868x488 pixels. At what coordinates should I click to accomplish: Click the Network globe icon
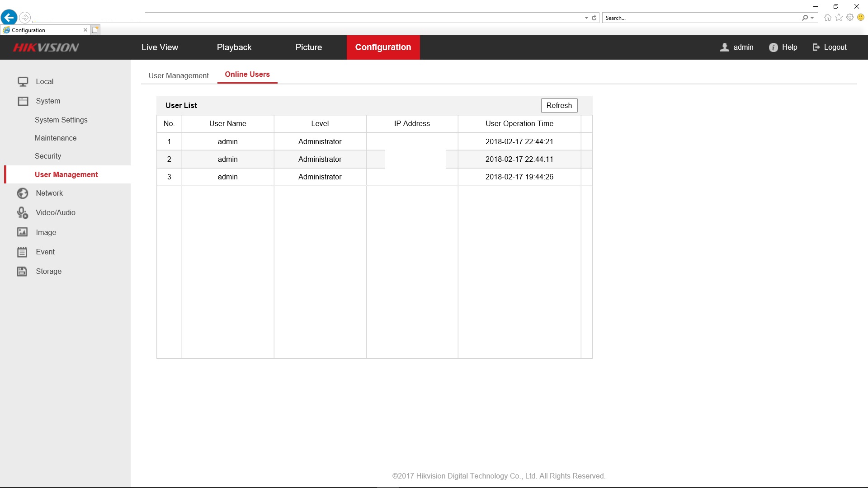[23, 193]
